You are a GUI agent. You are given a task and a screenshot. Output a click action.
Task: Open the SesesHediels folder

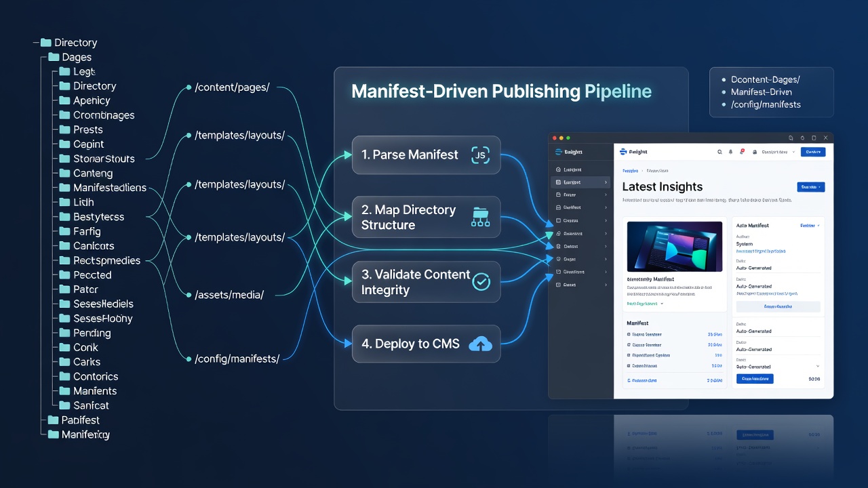[96, 304]
